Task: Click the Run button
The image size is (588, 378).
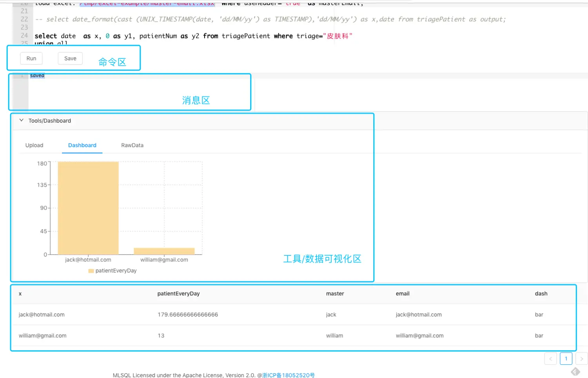Action: [31, 58]
